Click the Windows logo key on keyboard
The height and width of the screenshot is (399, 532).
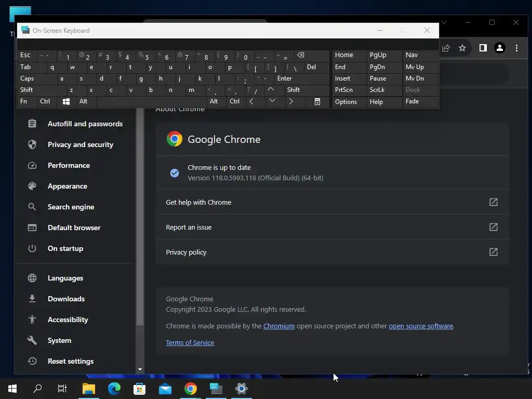tap(66, 101)
